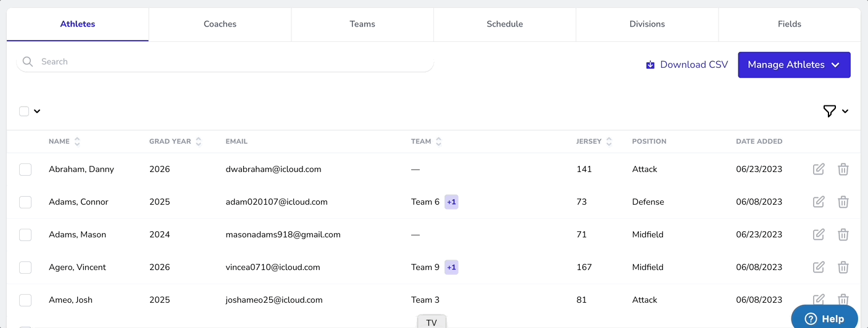Click trash icon for Agero, Vincent
The width and height of the screenshot is (868, 328).
[843, 267]
